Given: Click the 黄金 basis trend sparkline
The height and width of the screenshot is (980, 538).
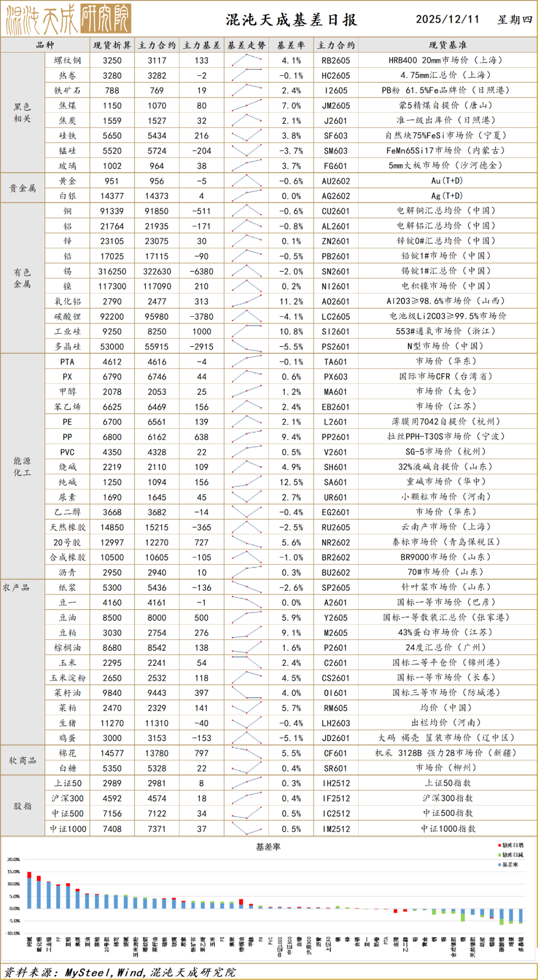Looking at the screenshot, I should (x=247, y=181).
